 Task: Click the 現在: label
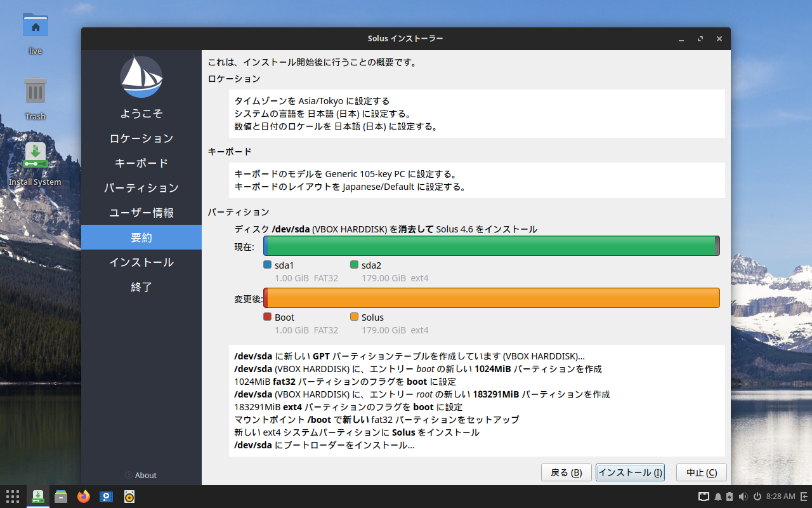[244, 247]
